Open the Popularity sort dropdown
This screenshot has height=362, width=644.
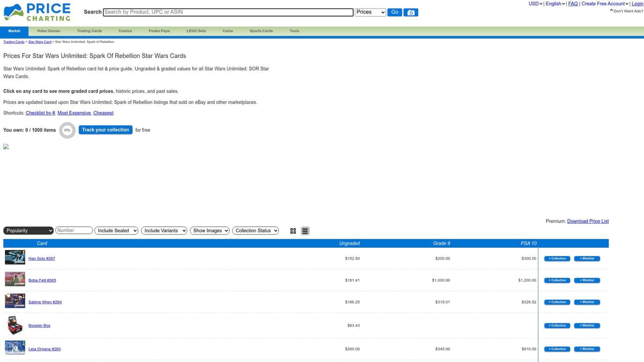coord(28,231)
